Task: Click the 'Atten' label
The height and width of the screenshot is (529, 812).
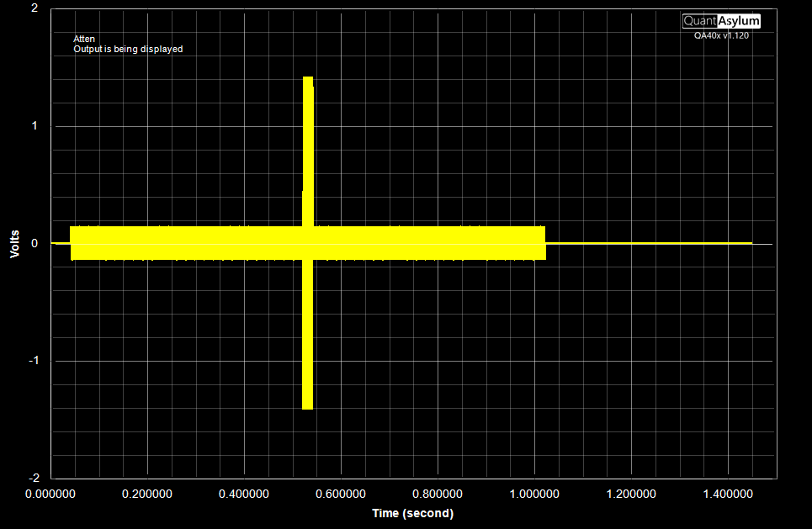Action: [84, 39]
